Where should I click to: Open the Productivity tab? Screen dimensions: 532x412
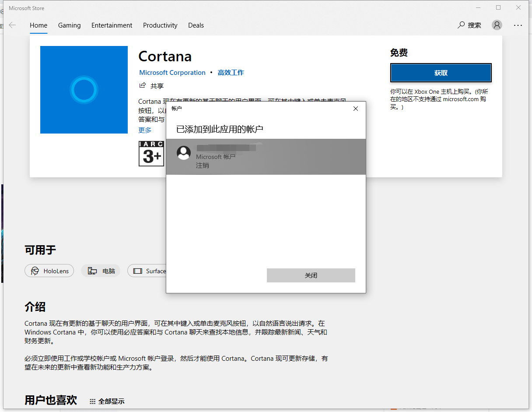160,25
